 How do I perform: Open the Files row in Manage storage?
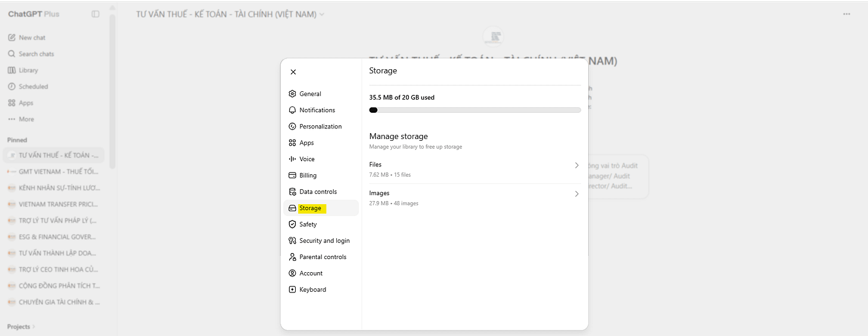pos(475,169)
